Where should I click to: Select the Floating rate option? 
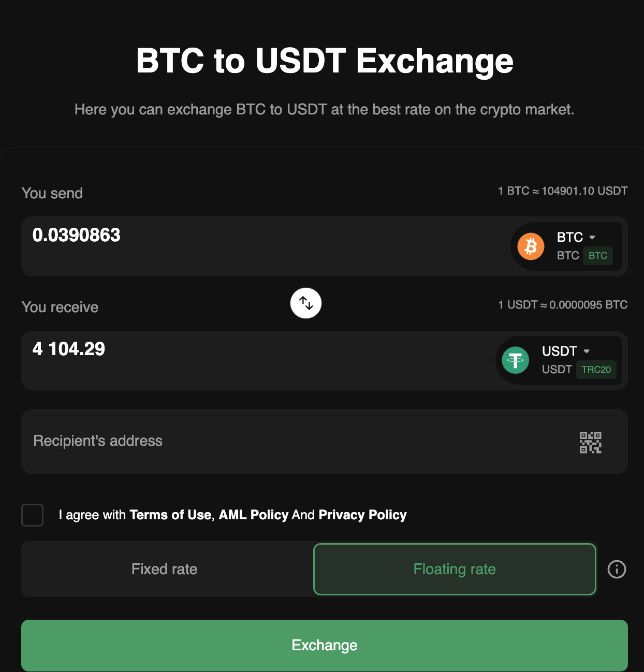coord(455,569)
